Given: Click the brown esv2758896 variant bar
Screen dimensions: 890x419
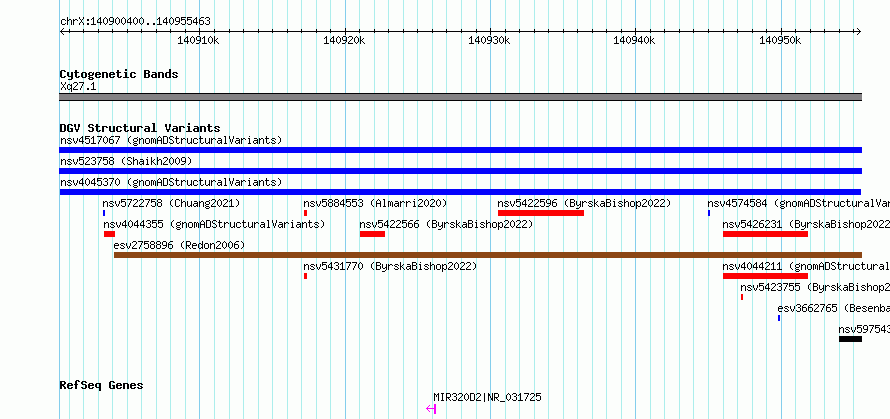Looking at the screenshot, I should tap(488, 255).
